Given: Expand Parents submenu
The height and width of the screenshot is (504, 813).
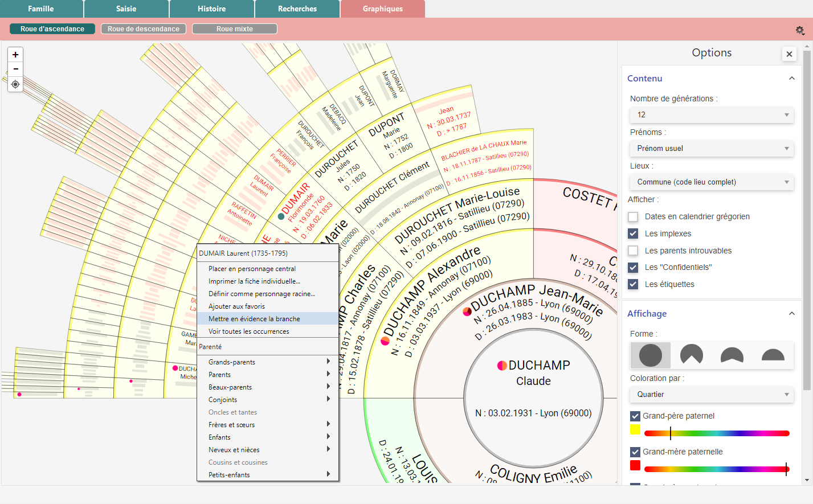Looking at the screenshot, I should click(268, 375).
